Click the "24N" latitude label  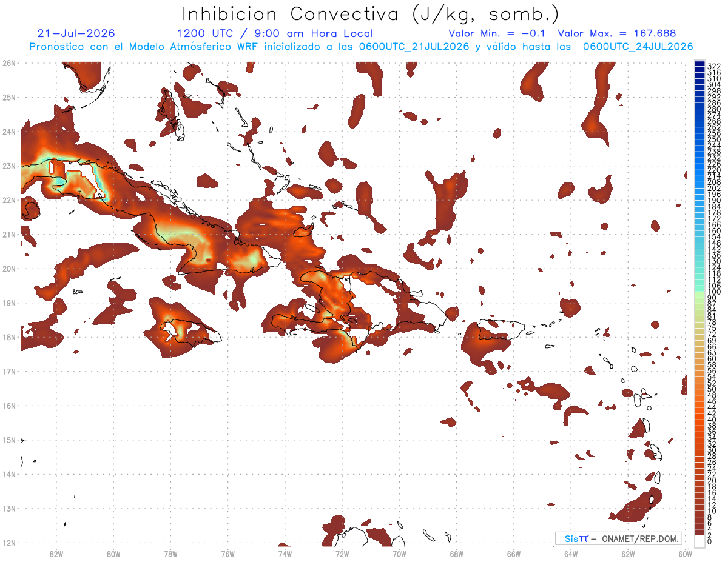pyautogui.click(x=9, y=132)
